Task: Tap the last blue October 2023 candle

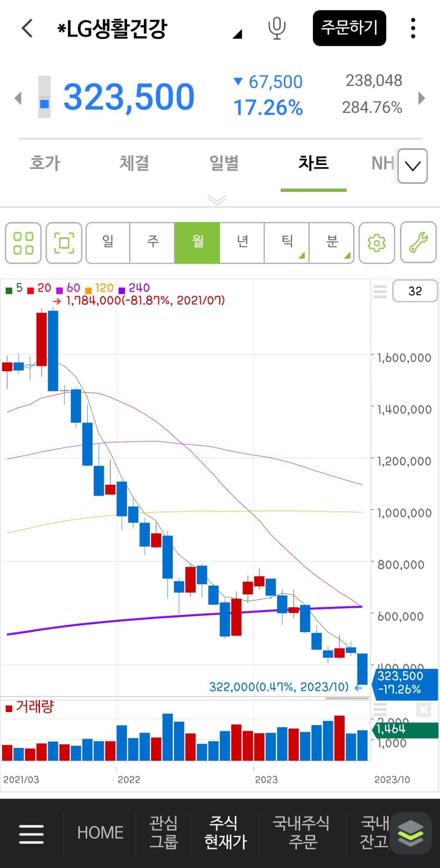Action: pos(362,669)
